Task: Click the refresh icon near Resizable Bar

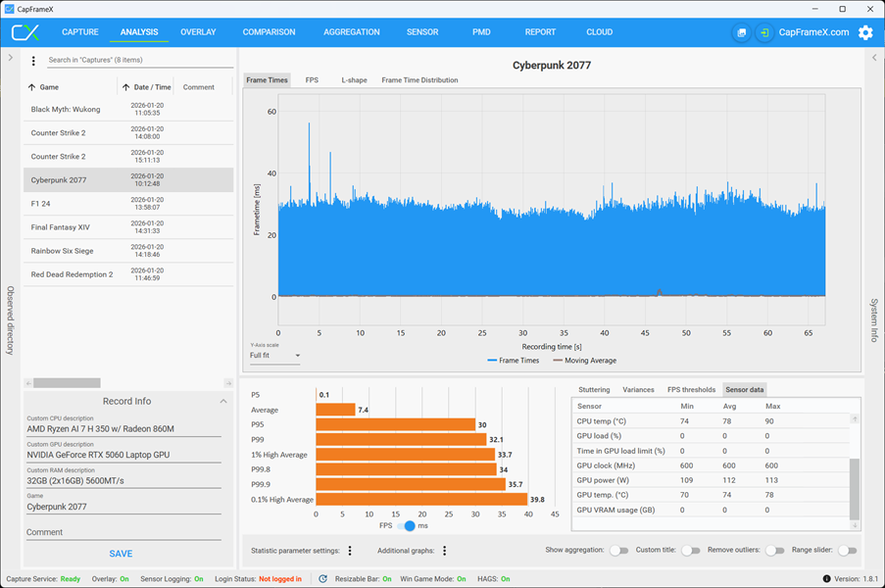Action: [x=322, y=578]
